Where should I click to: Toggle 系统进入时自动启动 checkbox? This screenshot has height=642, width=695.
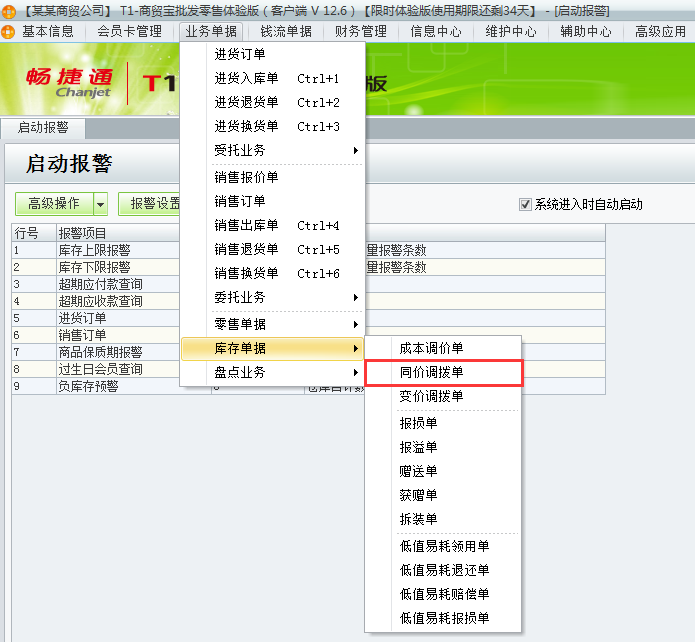(525, 204)
